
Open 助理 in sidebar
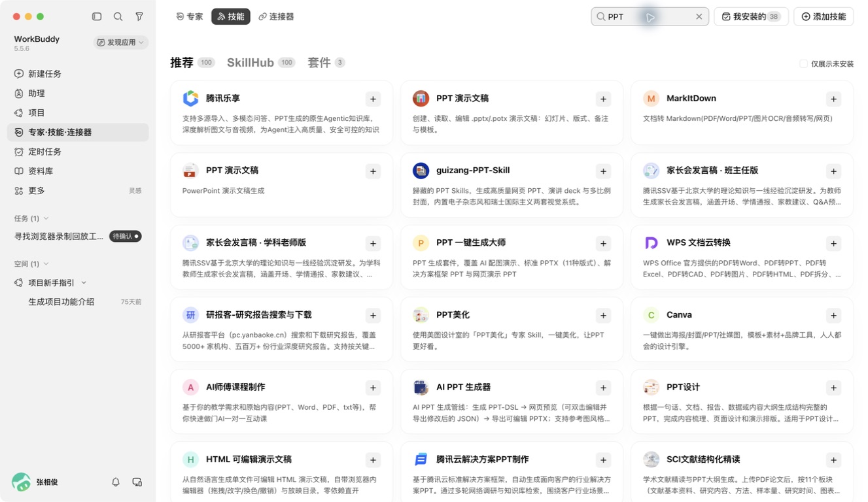coord(78,93)
